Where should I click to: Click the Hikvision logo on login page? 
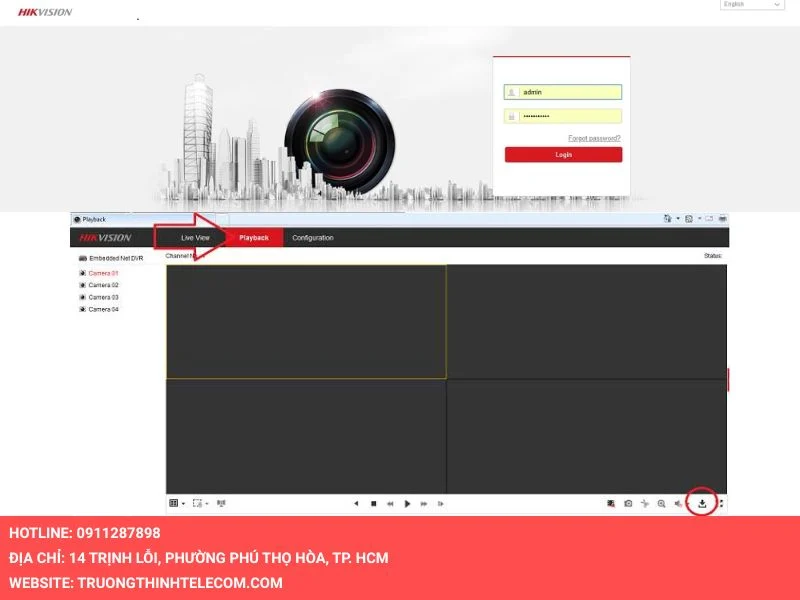coord(45,12)
